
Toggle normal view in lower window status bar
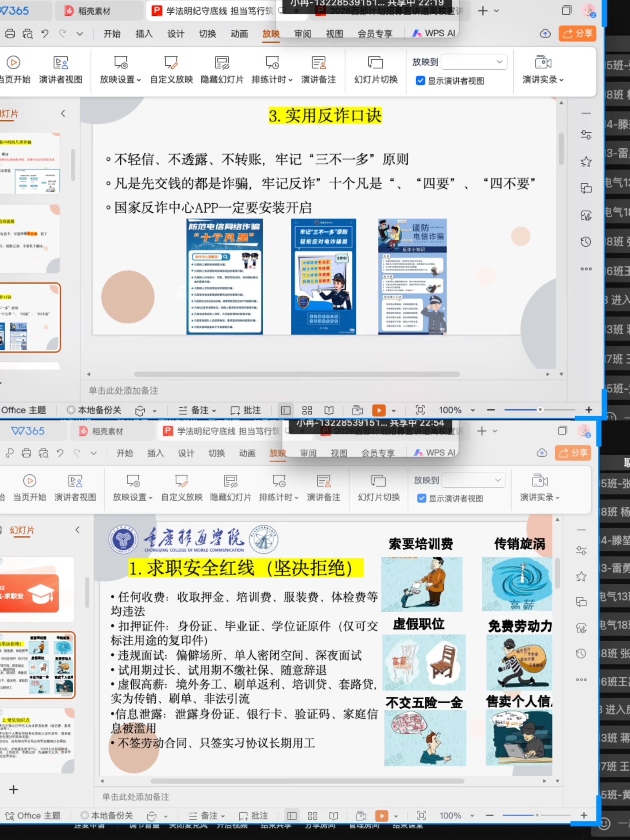pyautogui.click(x=292, y=816)
